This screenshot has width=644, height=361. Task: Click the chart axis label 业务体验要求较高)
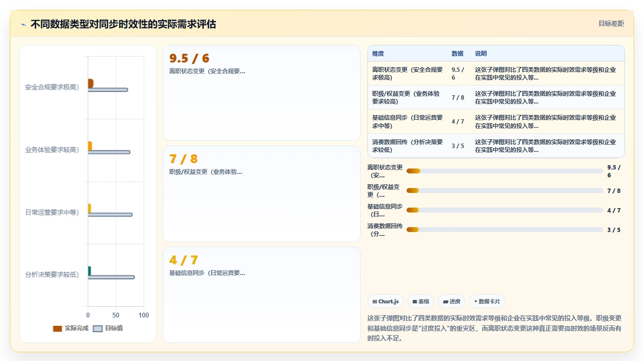(52, 150)
